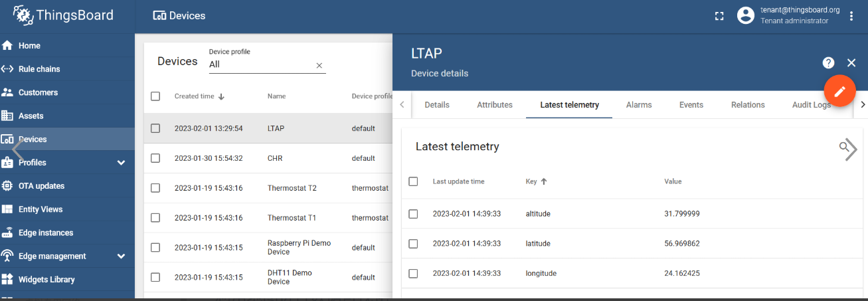The width and height of the screenshot is (868, 301).
Task: Switch to the Attributes tab
Action: (495, 105)
